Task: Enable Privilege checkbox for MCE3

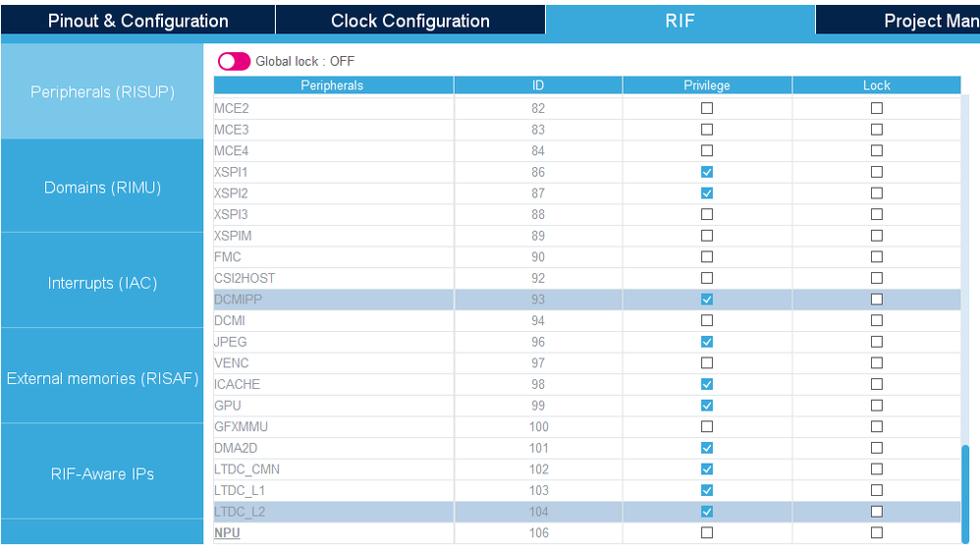Action: tap(707, 130)
